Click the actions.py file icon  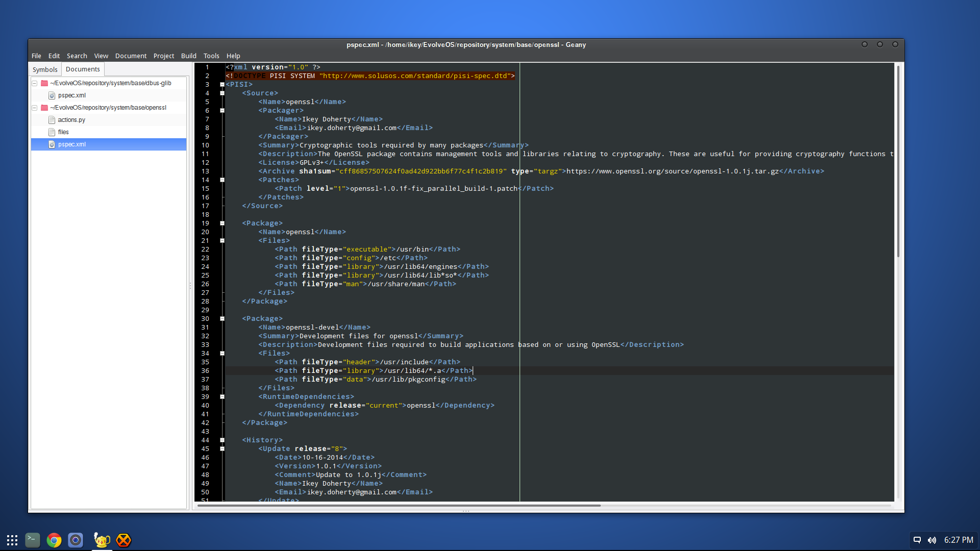click(52, 120)
